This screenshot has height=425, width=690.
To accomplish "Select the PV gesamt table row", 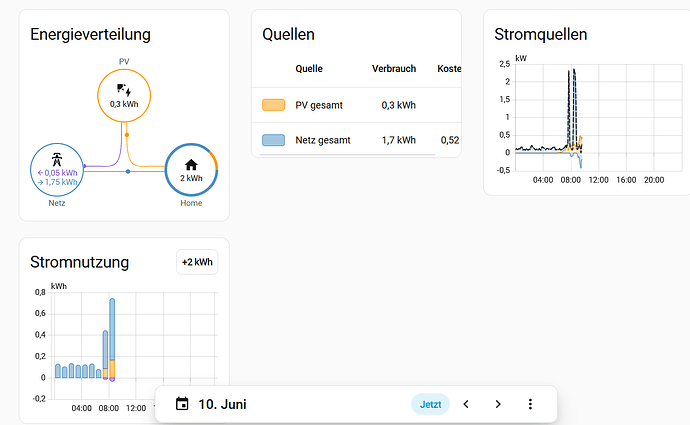I will pyautogui.click(x=356, y=105).
